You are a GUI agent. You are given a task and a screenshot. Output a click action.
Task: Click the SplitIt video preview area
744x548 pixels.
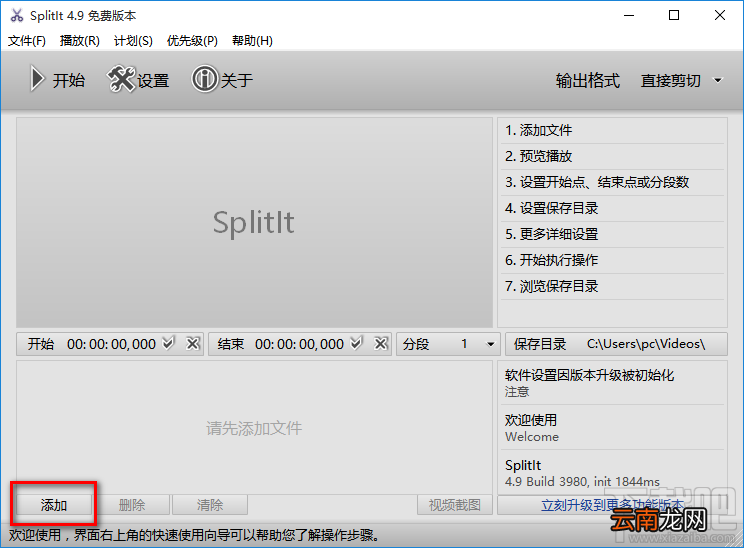pos(254,223)
